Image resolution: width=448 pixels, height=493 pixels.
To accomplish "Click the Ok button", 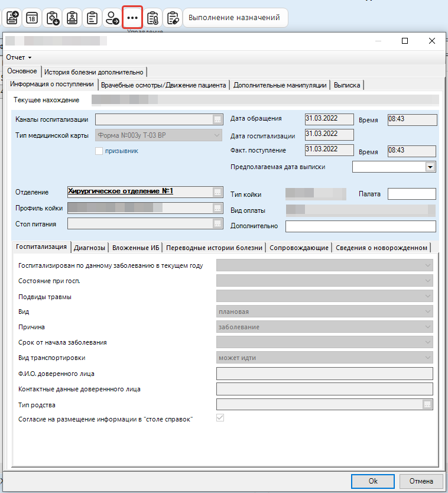I will [373, 481].
